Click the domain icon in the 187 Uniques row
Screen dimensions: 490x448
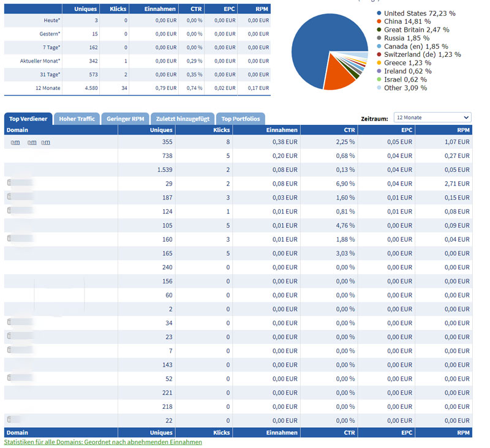click(x=9, y=196)
